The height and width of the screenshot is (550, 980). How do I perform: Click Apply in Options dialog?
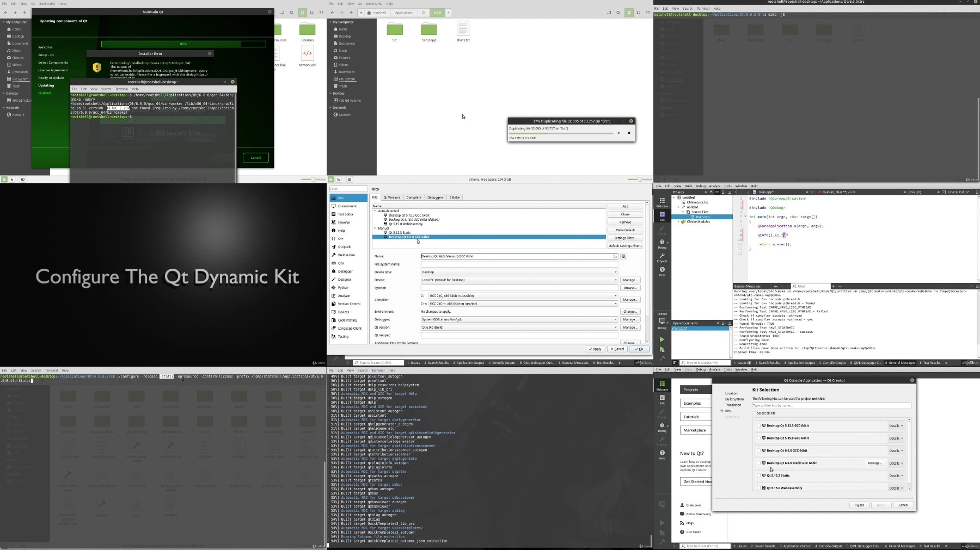596,349
